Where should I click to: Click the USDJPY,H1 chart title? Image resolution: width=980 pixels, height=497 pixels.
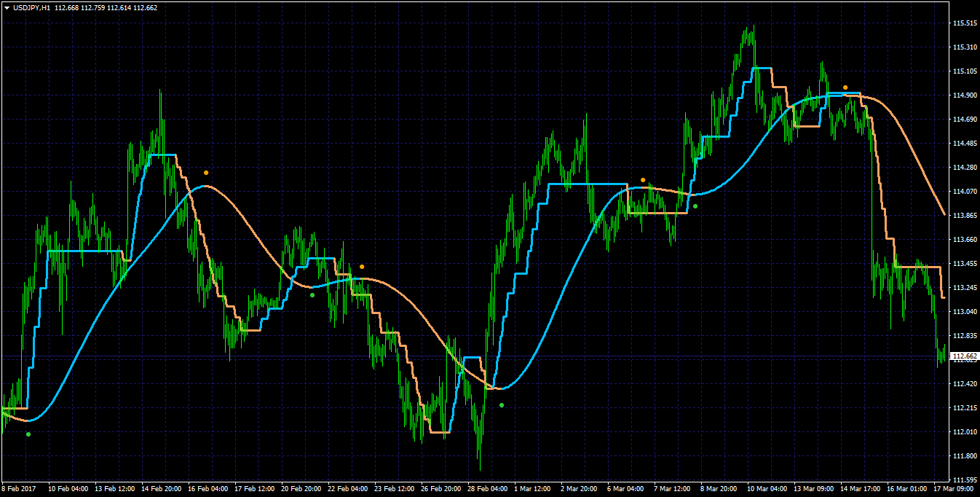point(31,7)
